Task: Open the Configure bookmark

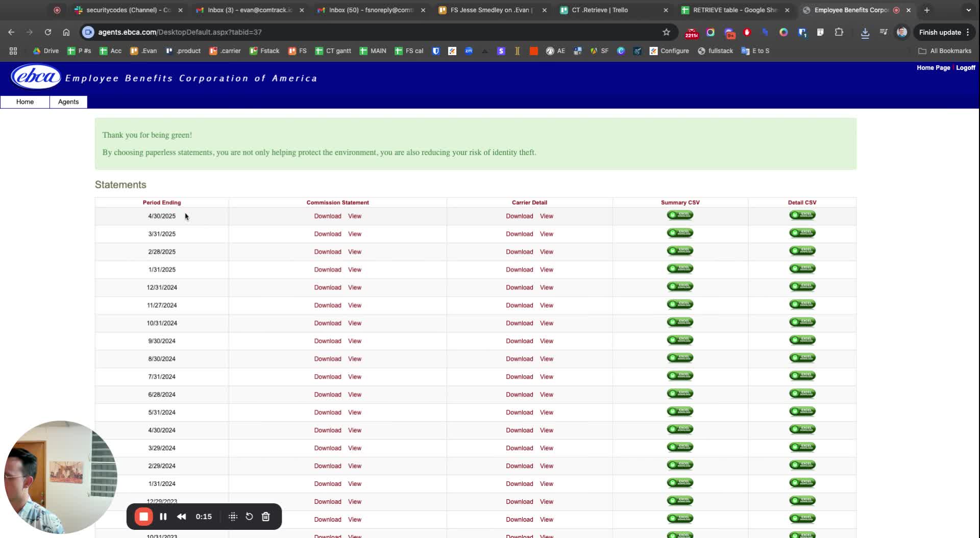Action: pos(669,51)
